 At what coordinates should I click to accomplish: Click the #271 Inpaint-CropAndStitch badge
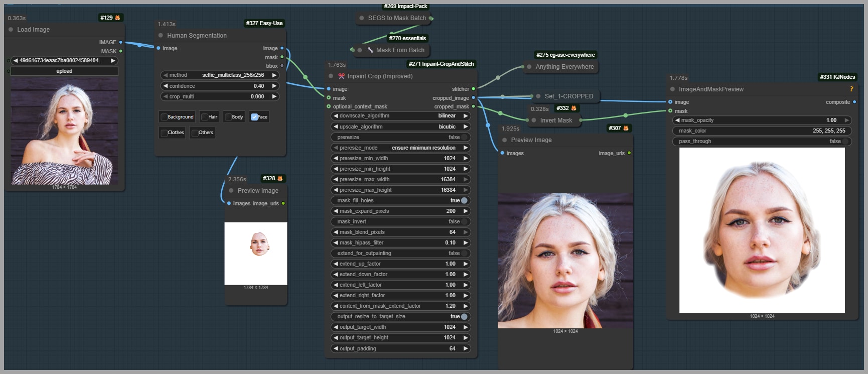[x=441, y=64]
